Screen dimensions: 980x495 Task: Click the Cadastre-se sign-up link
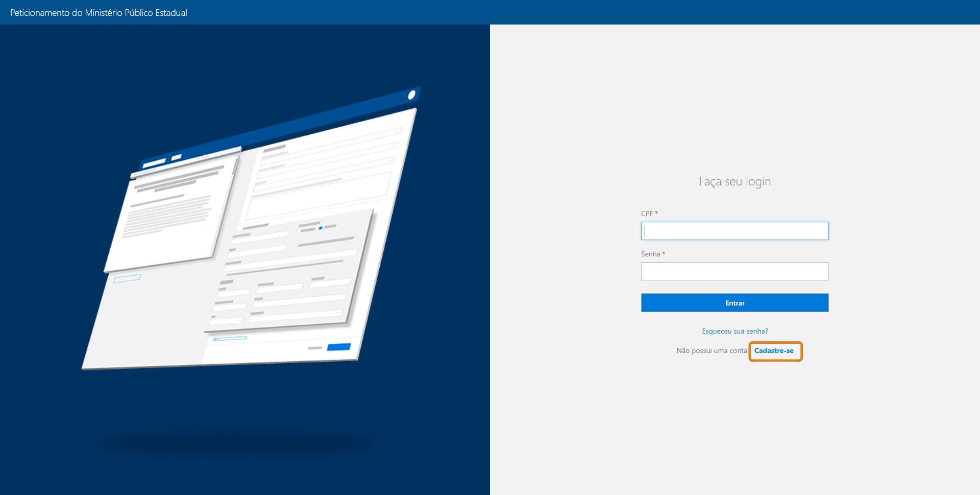pos(774,351)
